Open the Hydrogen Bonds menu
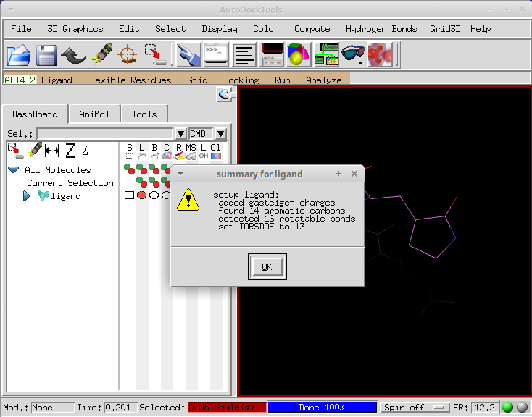 pyautogui.click(x=381, y=29)
